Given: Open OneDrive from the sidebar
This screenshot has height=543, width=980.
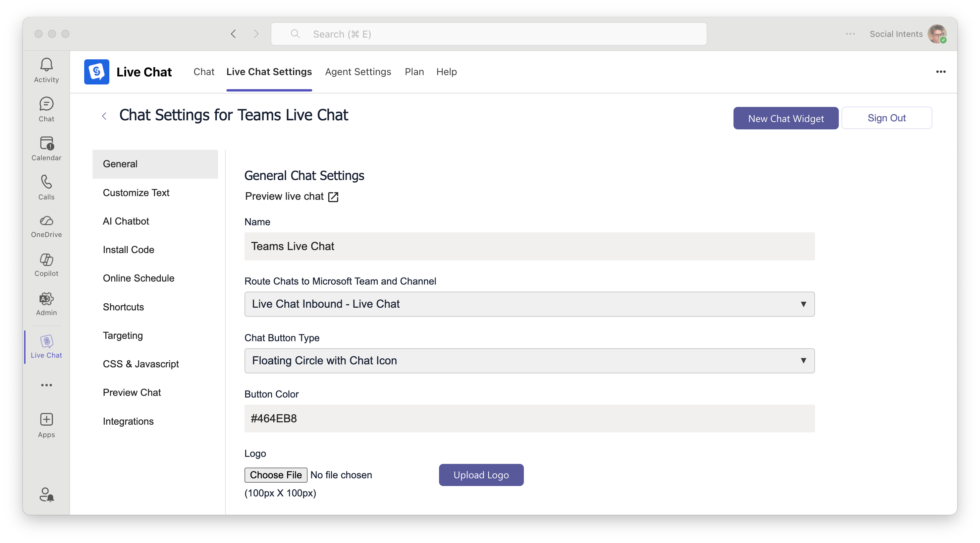Looking at the screenshot, I should pos(46,226).
